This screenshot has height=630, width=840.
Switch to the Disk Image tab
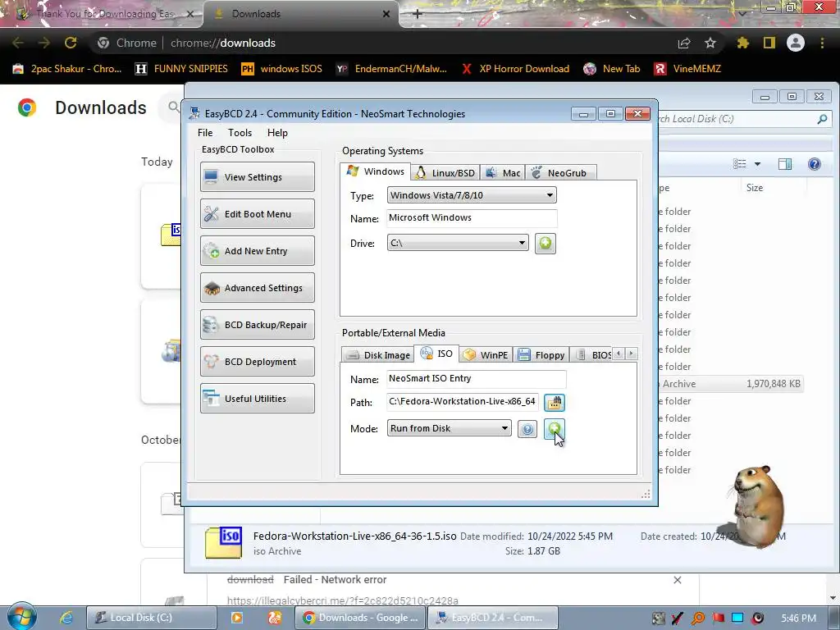[377, 355]
